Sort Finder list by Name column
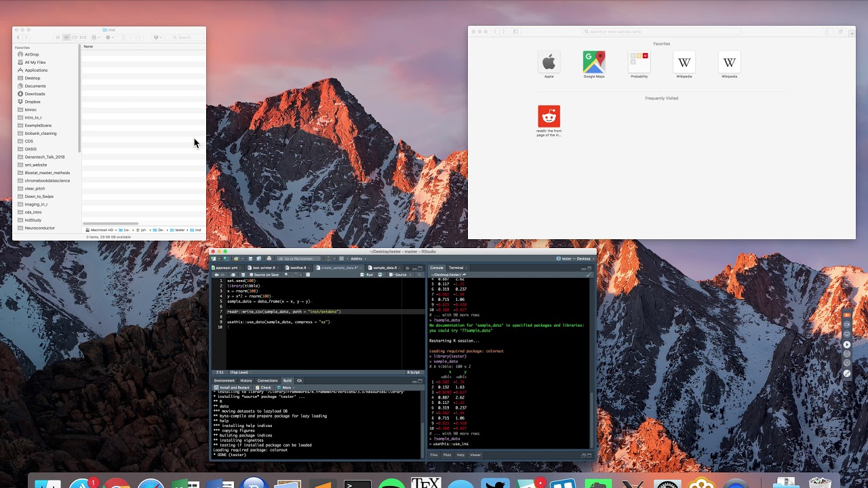The image size is (868, 488). point(88,46)
